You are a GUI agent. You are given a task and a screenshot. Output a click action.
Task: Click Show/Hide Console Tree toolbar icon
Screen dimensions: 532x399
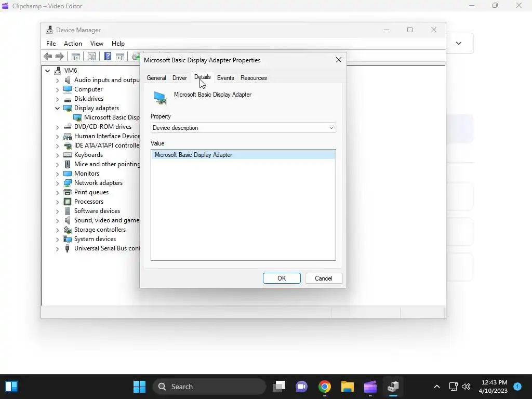pyautogui.click(x=76, y=57)
